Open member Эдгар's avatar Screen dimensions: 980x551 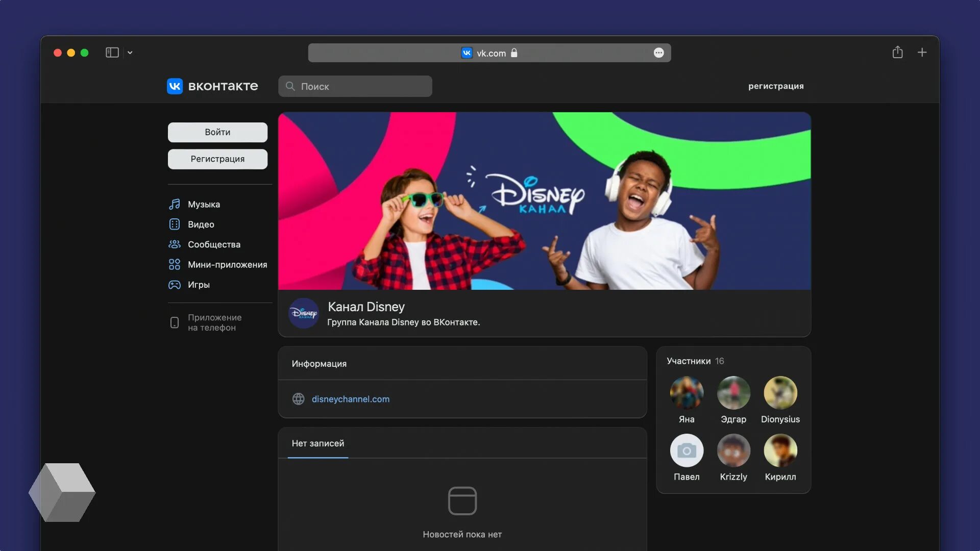pyautogui.click(x=733, y=393)
